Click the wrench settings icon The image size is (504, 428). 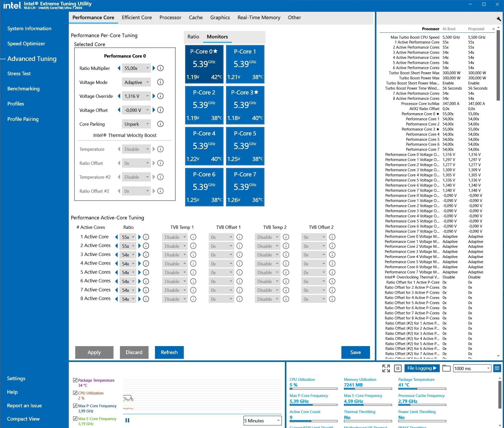pyautogui.click(x=498, y=19)
